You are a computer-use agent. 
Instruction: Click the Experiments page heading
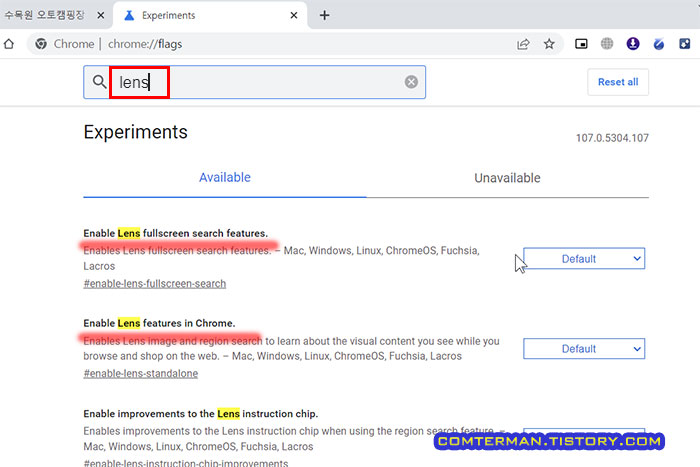(x=135, y=132)
